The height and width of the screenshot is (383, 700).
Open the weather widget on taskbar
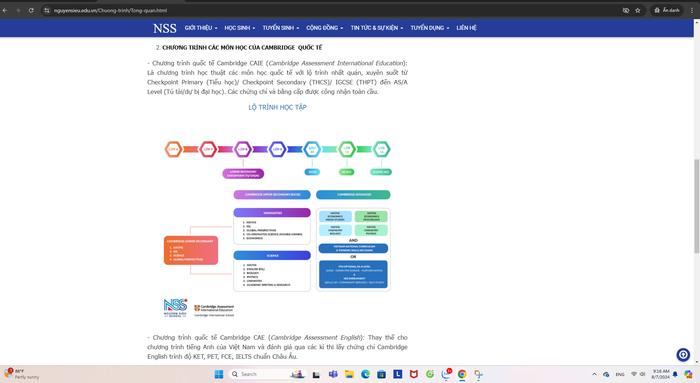(x=21, y=374)
